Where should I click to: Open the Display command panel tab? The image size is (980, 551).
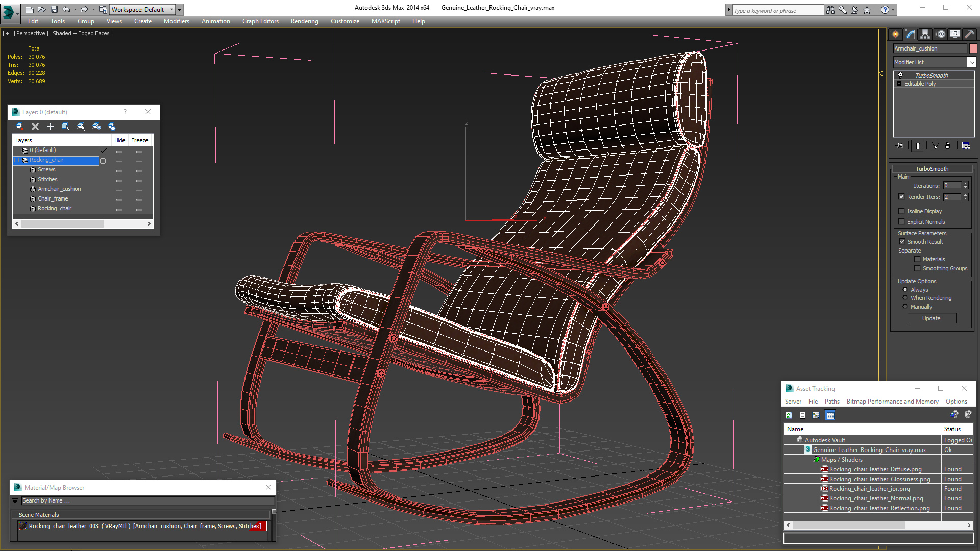click(954, 34)
